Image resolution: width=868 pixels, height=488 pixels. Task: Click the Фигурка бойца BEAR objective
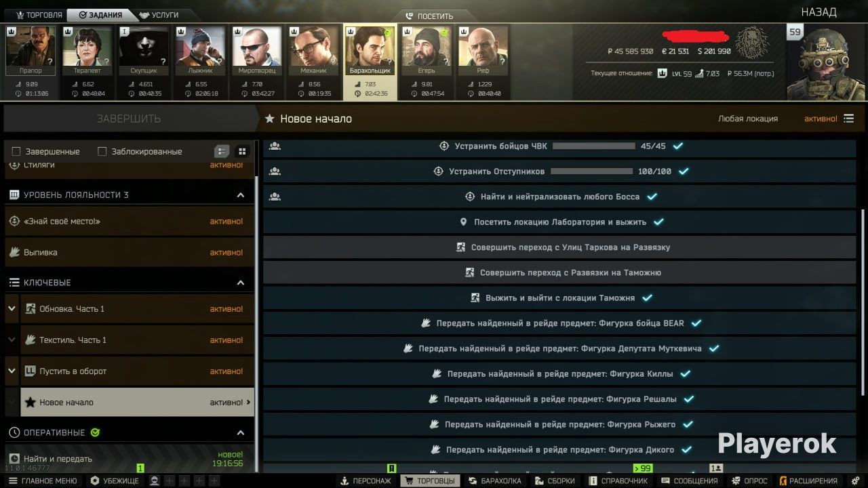pos(559,323)
